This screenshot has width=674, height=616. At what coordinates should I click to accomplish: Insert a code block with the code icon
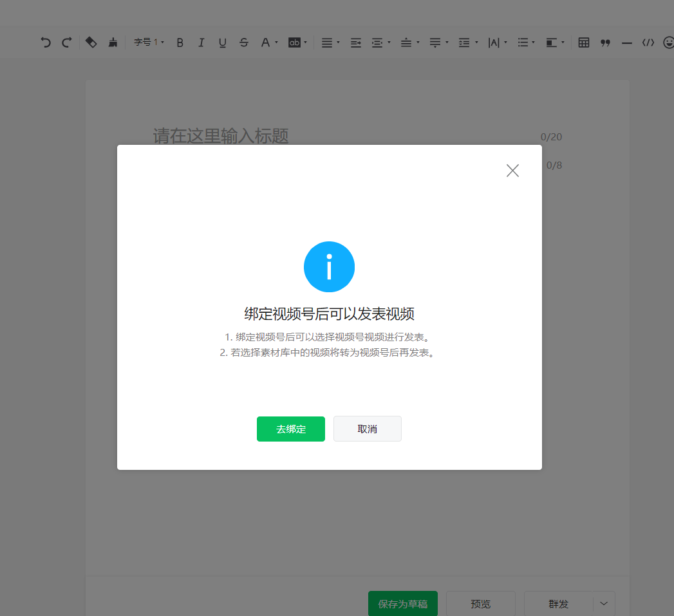[x=648, y=42]
